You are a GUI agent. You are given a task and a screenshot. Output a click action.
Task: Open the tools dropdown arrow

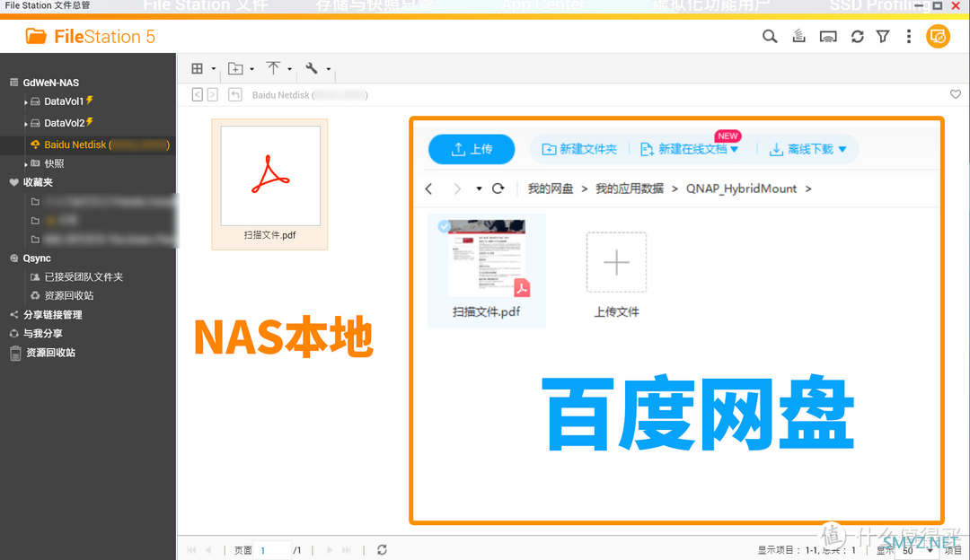(329, 68)
